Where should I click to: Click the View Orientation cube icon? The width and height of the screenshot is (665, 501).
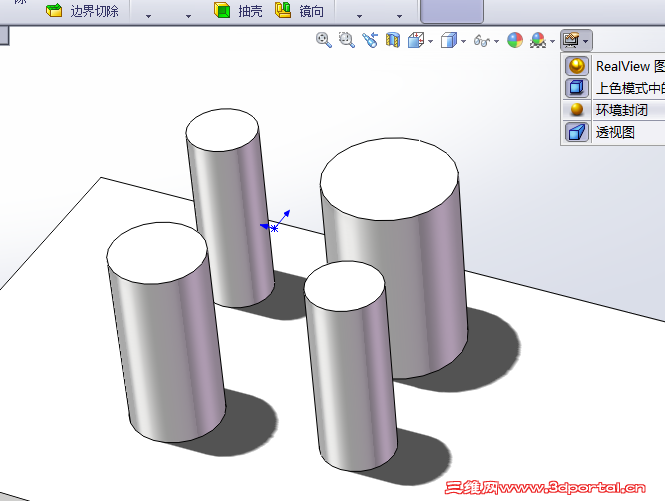pos(416,40)
